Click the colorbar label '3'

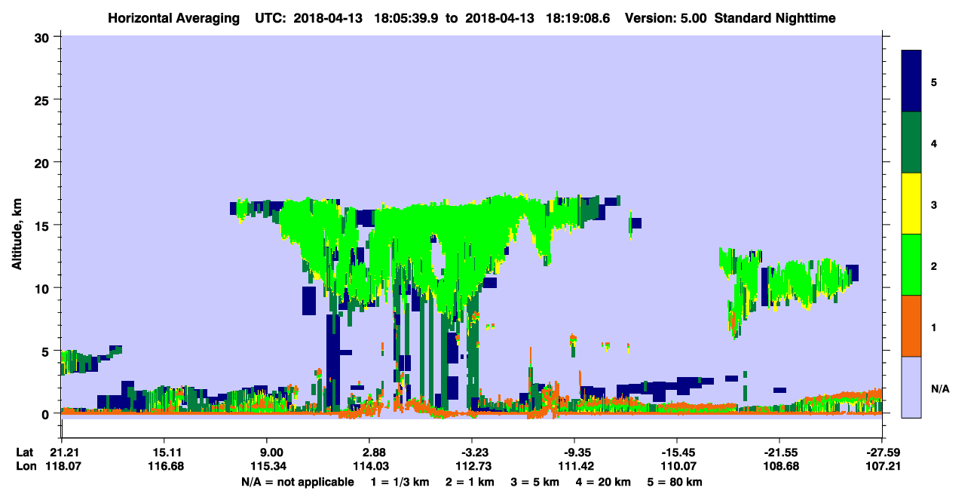pos(933,204)
